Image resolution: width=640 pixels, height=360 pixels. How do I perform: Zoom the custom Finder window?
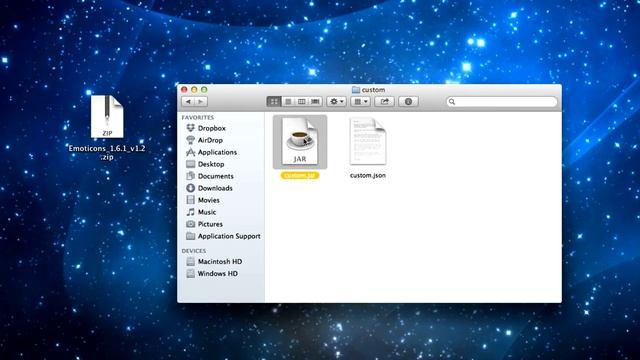pyautogui.click(x=204, y=89)
